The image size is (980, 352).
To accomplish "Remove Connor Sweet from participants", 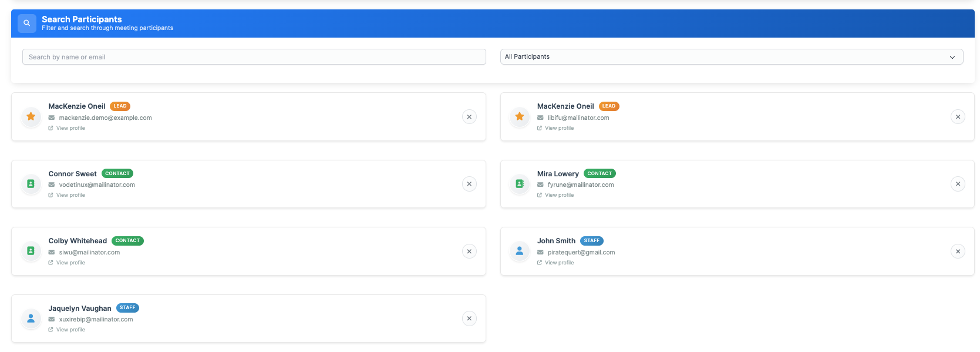I will pos(469,184).
